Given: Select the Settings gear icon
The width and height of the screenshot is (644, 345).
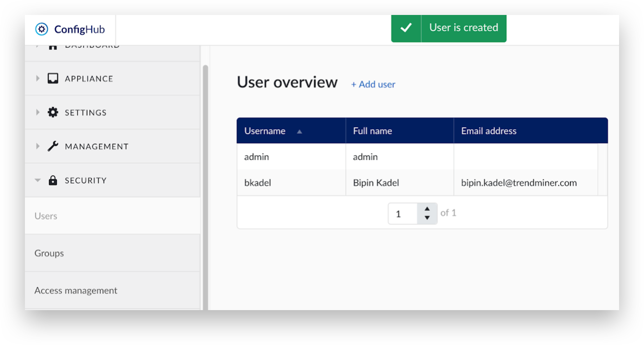Looking at the screenshot, I should (x=53, y=112).
